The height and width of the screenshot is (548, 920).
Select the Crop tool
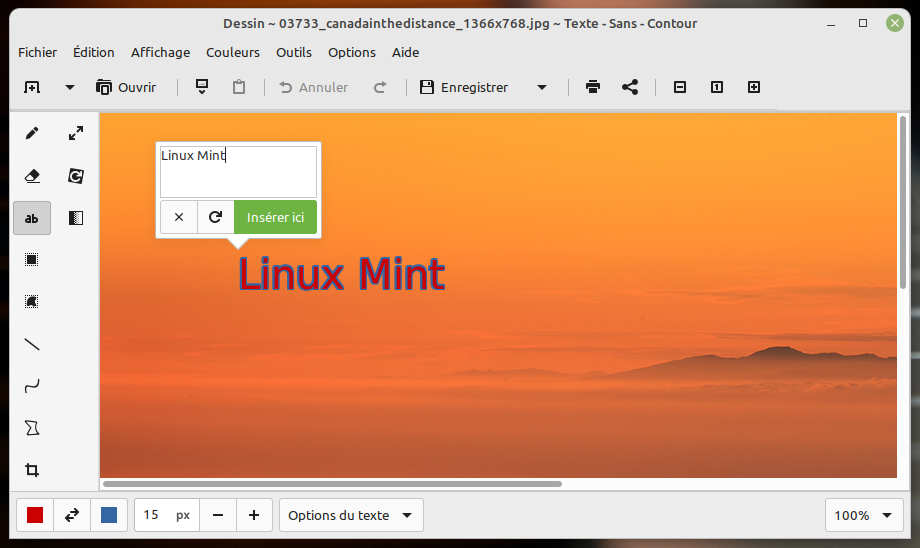[32, 470]
